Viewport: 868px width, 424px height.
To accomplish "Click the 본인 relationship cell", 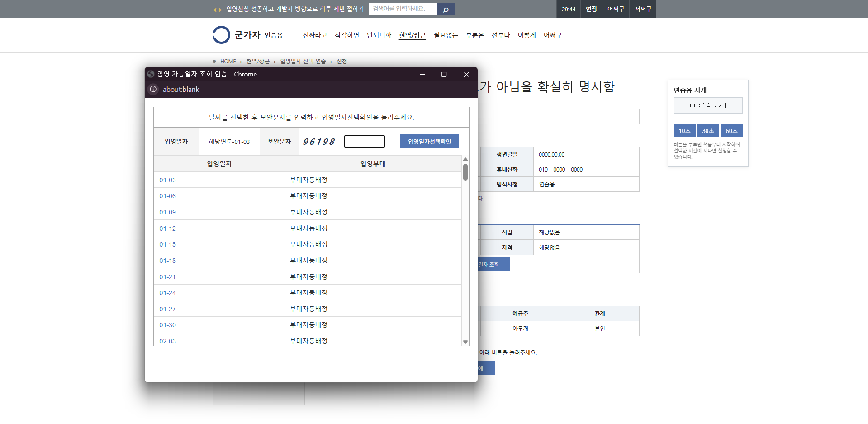I will tap(600, 329).
